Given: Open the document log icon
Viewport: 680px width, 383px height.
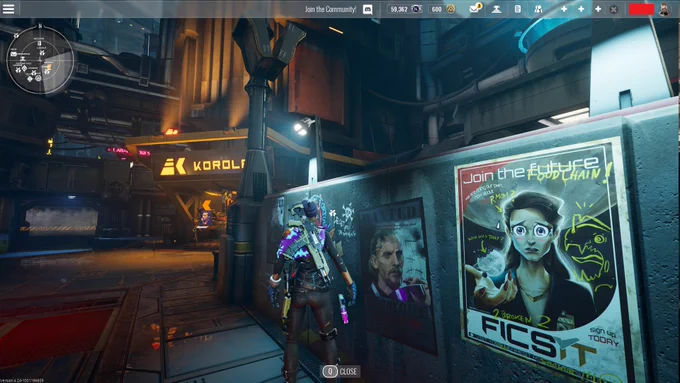Looking at the screenshot, I should pyautogui.click(x=517, y=9).
